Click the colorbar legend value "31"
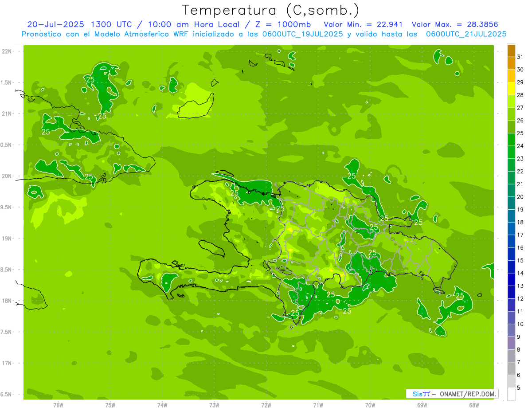The height and width of the screenshot is (411, 532). click(x=520, y=57)
